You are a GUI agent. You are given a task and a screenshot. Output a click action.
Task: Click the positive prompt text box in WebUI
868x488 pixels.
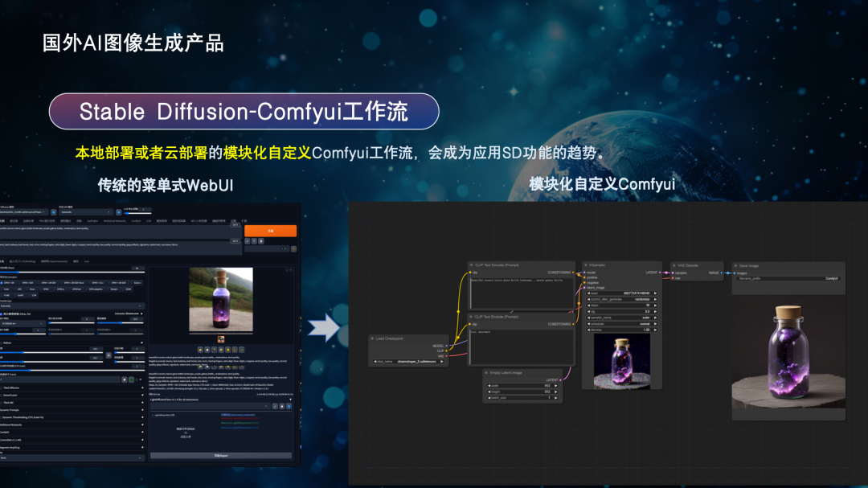(x=121, y=232)
